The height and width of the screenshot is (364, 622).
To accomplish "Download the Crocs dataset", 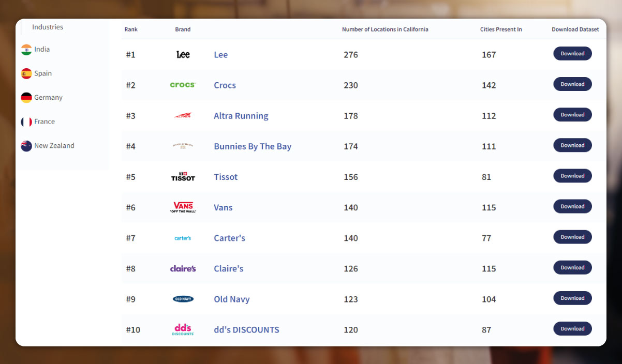I will point(572,84).
